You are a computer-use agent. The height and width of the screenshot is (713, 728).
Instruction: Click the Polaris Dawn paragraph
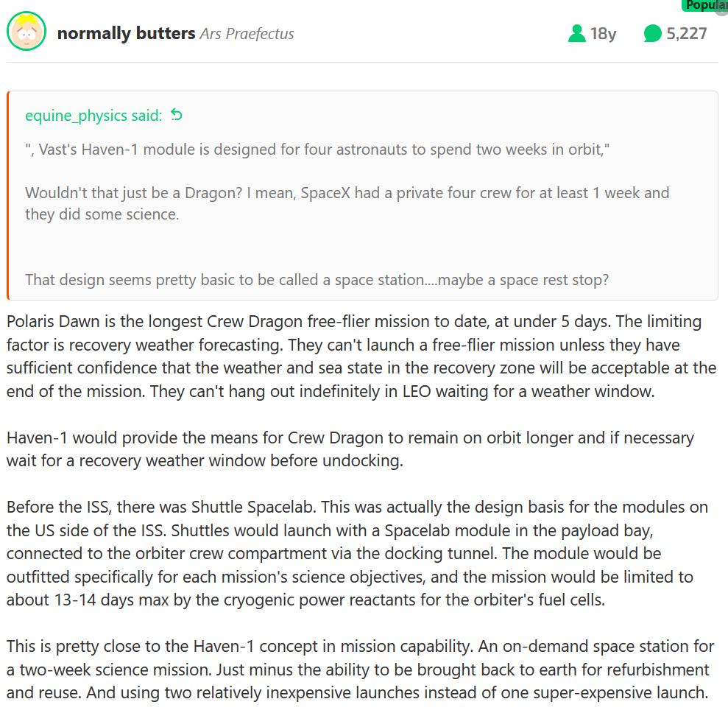point(361,356)
